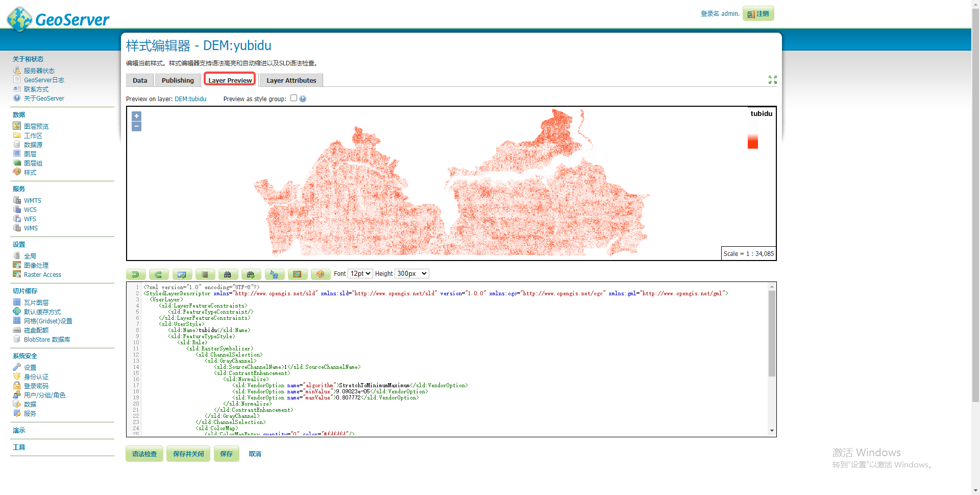Click the tubidu map preview image
Screen dimensions: 980x495
(451, 183)
